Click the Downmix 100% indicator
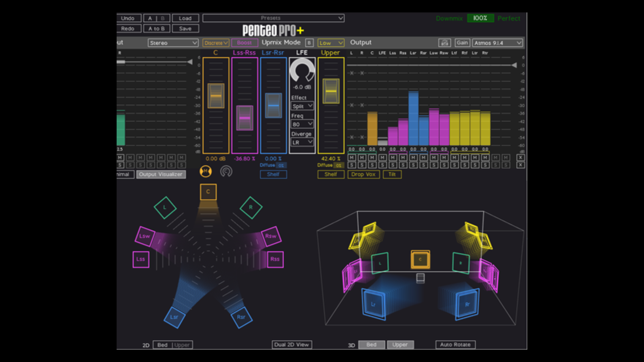The image size is (644, 362). (x=480, y=18)
